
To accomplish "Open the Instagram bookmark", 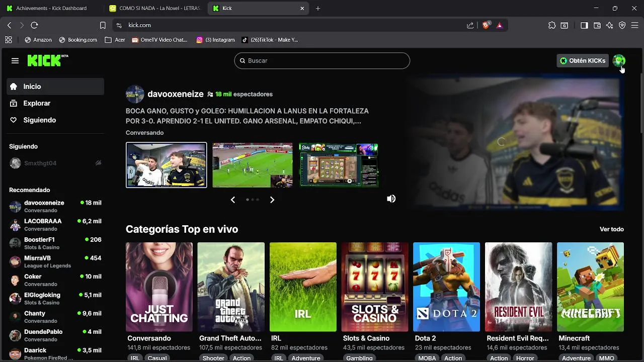I will pyautogui.click(x=215, y=40).
